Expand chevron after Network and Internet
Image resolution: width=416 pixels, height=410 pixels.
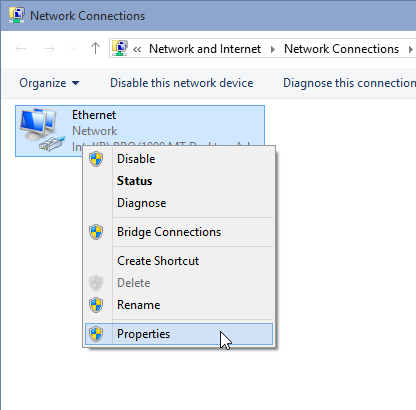[x=273, y=49]
